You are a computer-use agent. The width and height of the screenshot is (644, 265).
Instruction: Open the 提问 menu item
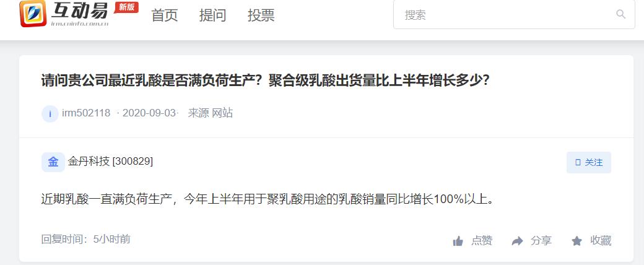(213, 15)
